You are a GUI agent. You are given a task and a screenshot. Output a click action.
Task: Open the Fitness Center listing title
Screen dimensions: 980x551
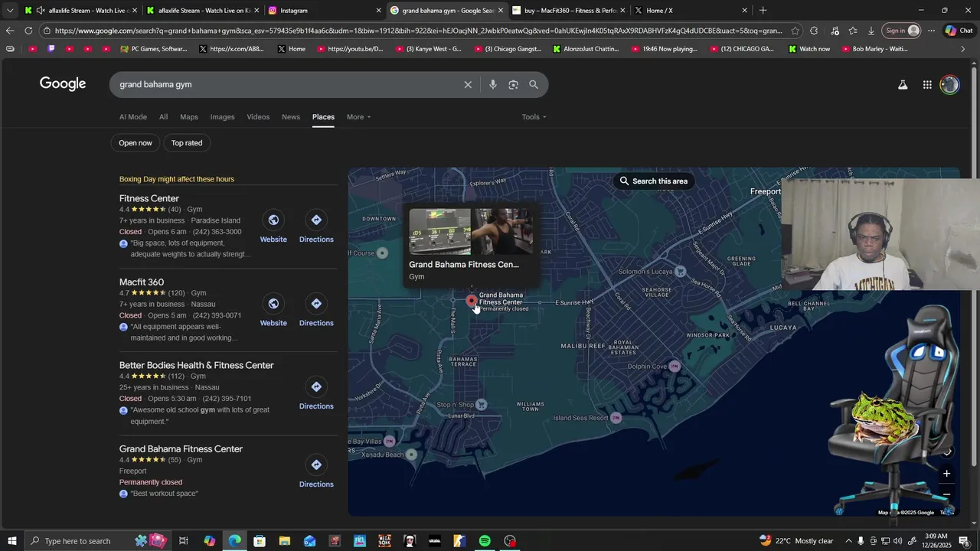pos(149,199)
